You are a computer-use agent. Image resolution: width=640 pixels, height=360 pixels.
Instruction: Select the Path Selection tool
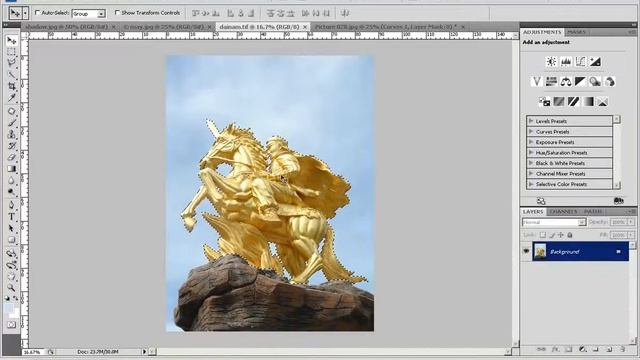pos(11,228)
